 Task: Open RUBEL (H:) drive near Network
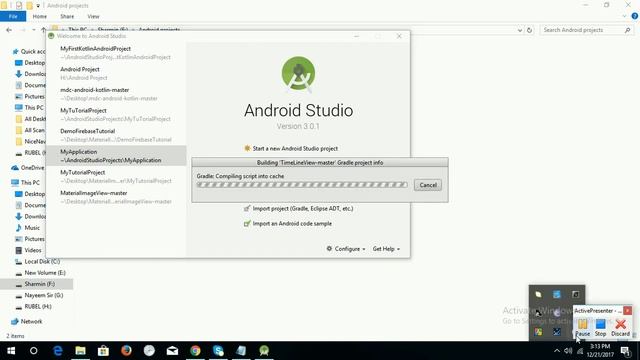coord(34,307)
